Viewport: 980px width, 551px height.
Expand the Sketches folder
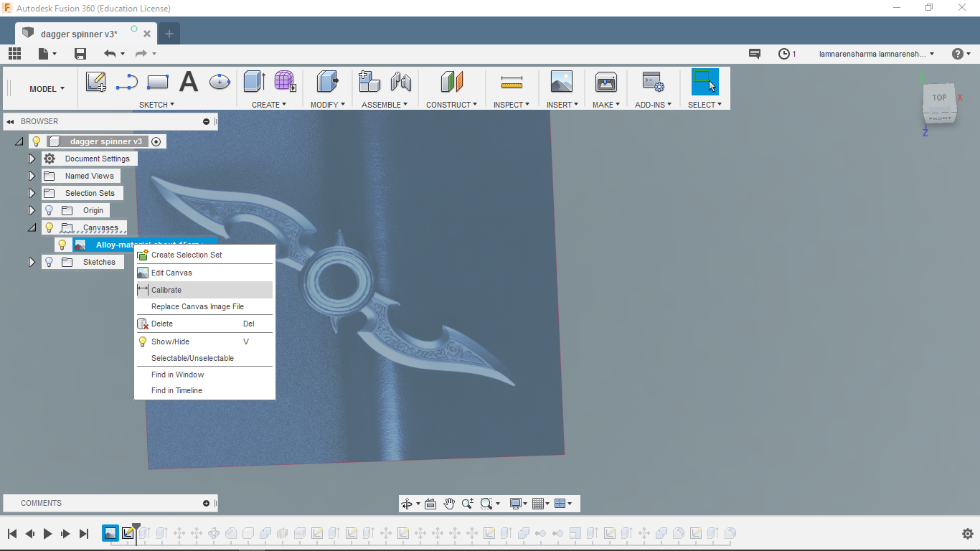pyautogui.click(x=32, y=262)
